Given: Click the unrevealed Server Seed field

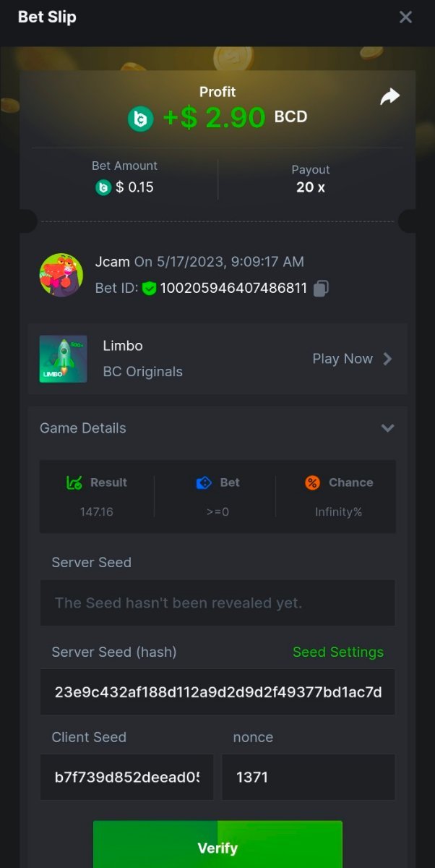Looking at the screenshot, I should coord(217,603).
